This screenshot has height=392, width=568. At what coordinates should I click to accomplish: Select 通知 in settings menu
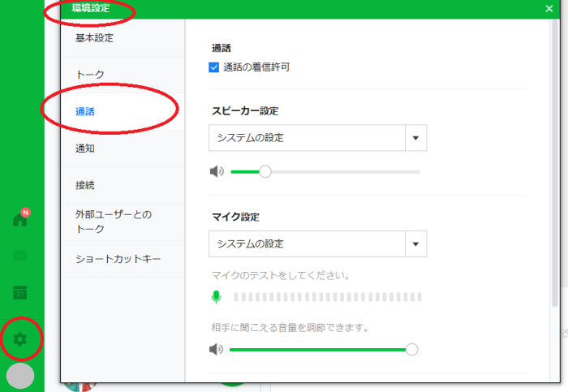point(123,149)
